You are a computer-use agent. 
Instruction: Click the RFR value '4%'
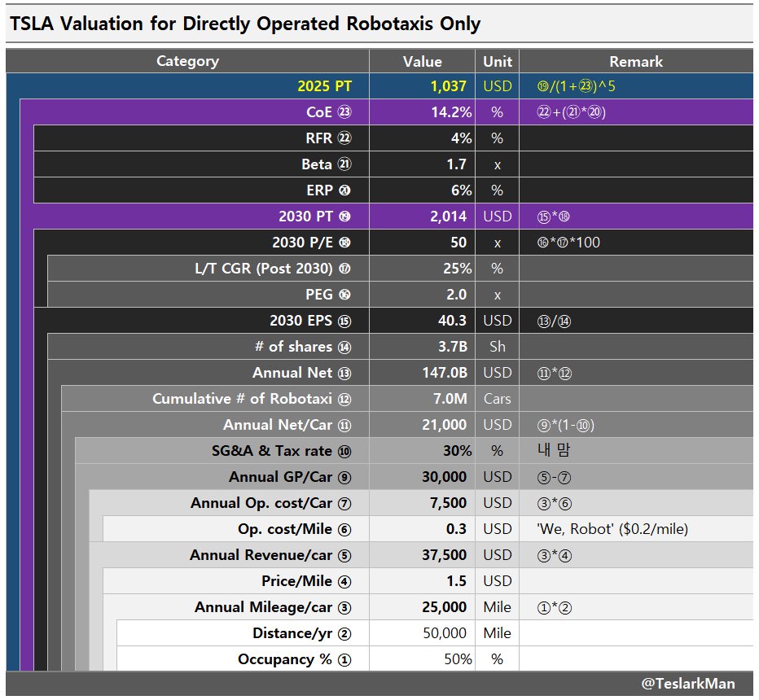point(461,138)
